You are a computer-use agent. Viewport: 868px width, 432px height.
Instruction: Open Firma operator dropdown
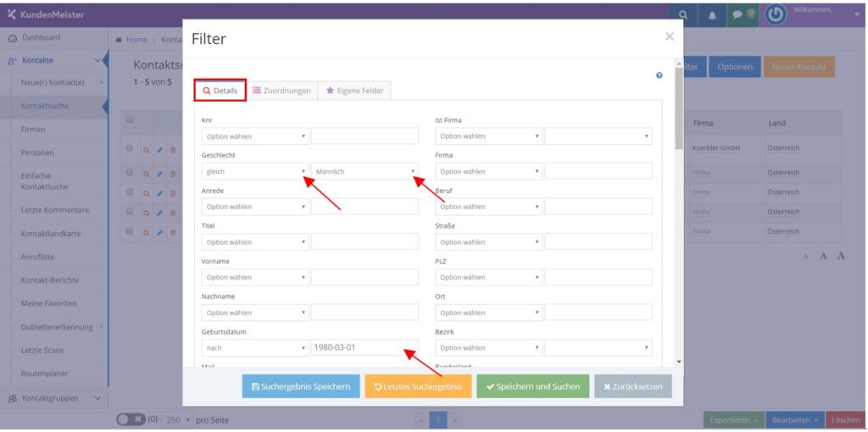(489, 171)
